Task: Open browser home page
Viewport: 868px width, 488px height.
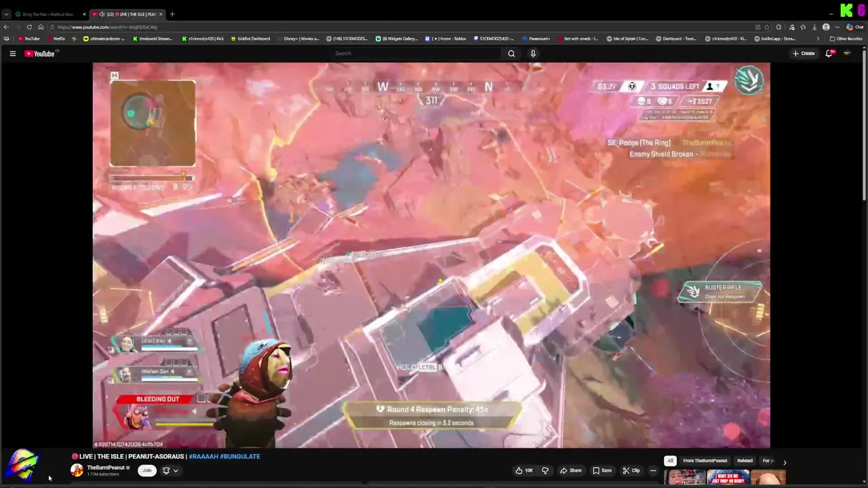Action: (41, 27)
